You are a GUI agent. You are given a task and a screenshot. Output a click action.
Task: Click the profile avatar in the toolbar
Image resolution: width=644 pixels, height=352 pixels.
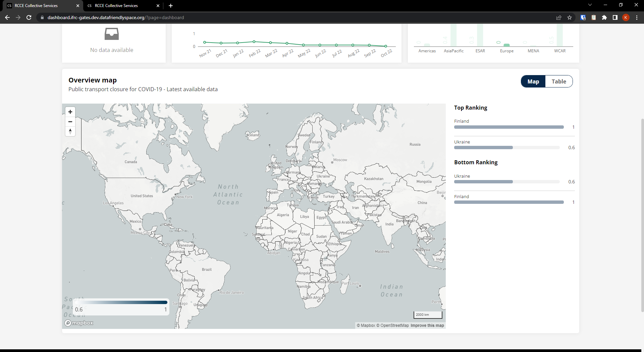(x=626, y=17)
